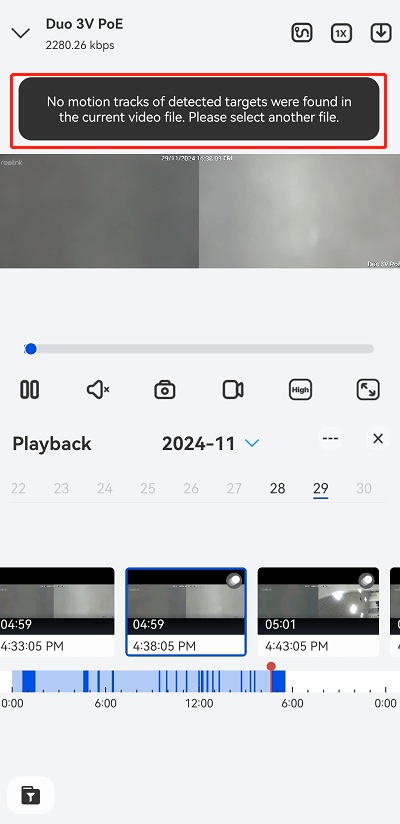The width and height of the screenshot is (400, 824).
Task: Collapse playback view with the down chevron
Action: click(20, 34)
